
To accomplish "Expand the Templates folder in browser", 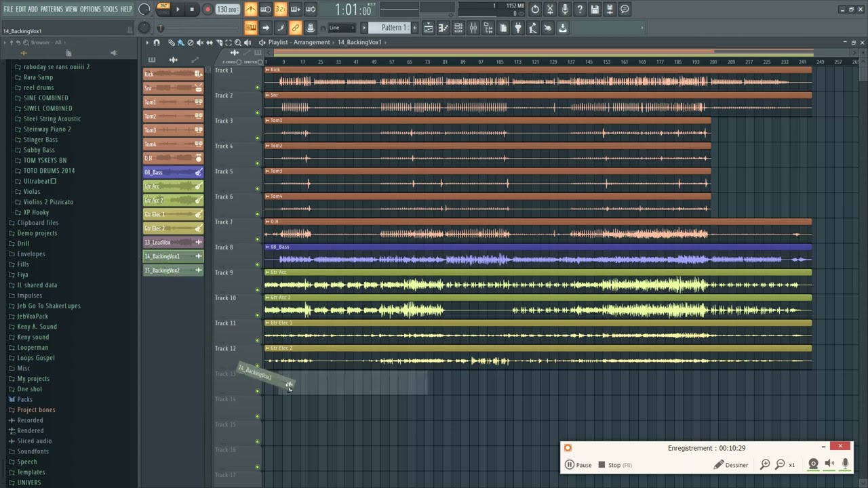I will point(31,472).
